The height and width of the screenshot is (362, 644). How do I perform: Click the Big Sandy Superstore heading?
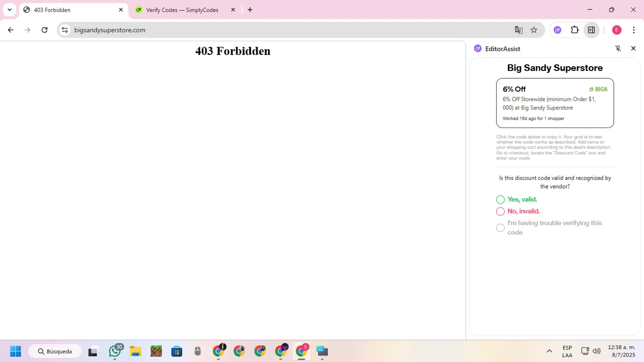[x=555, y=68]
